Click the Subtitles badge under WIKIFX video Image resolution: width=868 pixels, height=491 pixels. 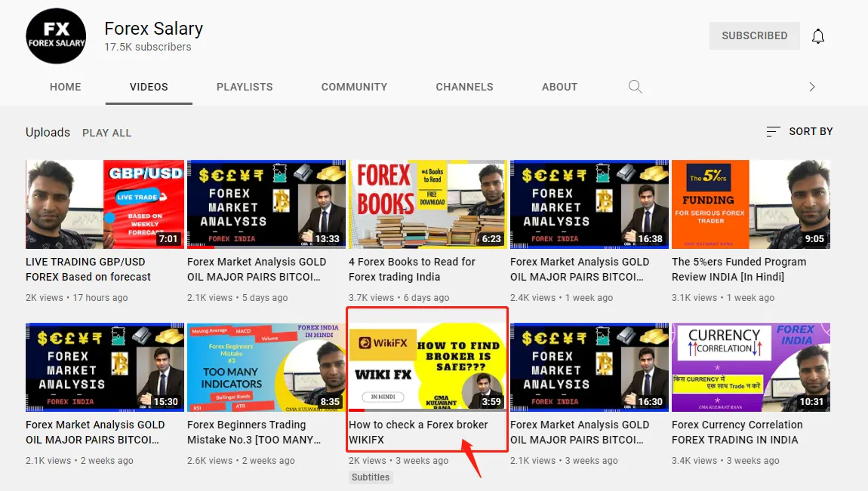371,477
